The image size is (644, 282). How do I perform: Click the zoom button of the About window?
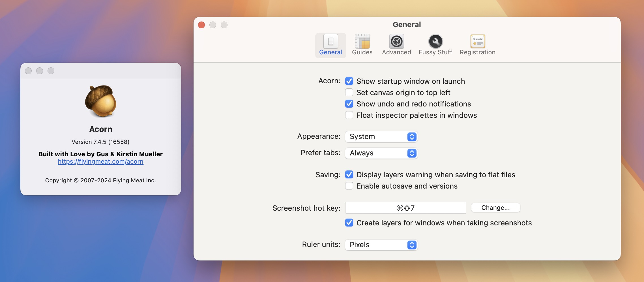pyautogui.click(x=51, y=71)
